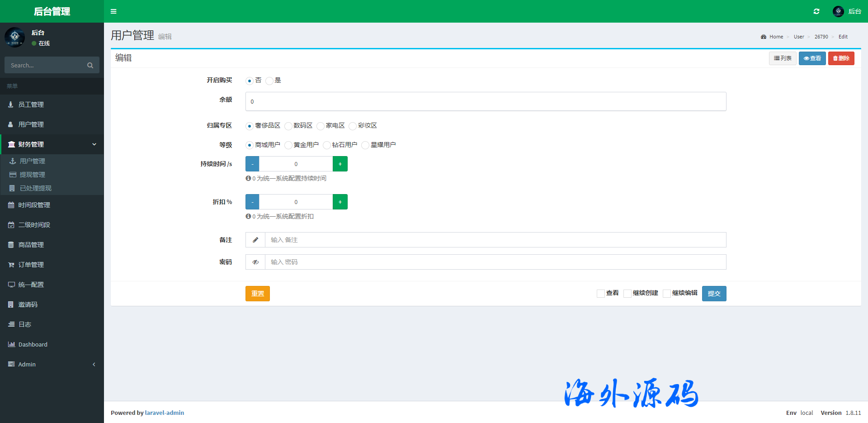This screenshot has height=423, width=868.
Task: Go to Dashboard in the sidebar
Action: pos(33,344)
